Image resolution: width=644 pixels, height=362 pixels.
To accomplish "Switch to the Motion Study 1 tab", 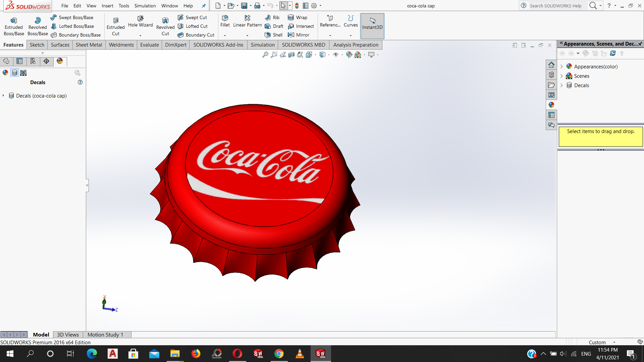I will [x=105, y=335].
